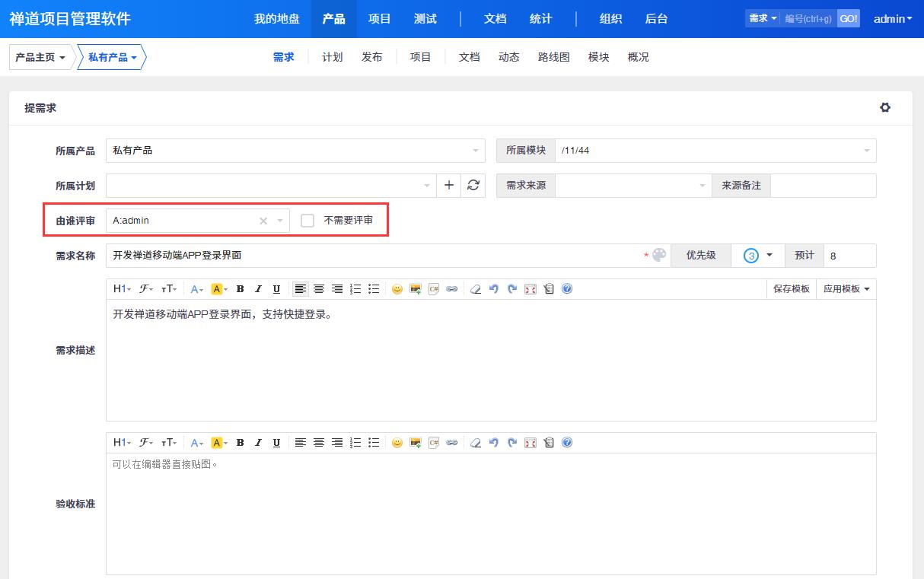Type in the 来源备注 field
Image resolution: width=924 pixels, height=579 pixels.
click(824, 185)
